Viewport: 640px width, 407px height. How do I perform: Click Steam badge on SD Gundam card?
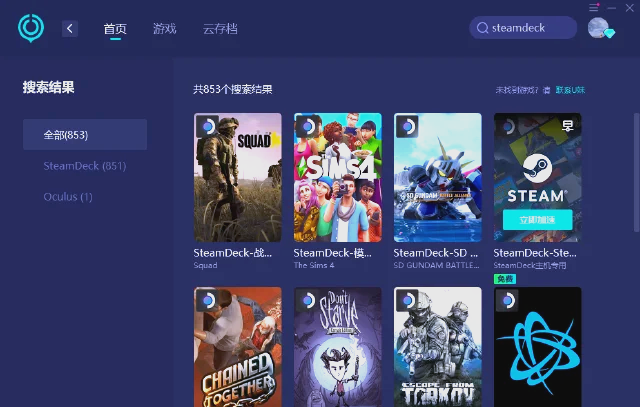coord(407,127)
